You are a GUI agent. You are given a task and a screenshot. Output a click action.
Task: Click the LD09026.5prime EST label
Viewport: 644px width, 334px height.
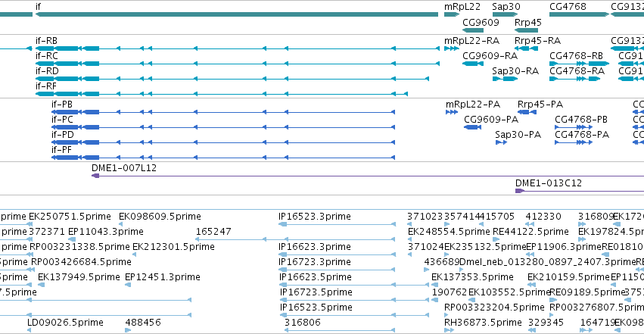pos(65,323)
